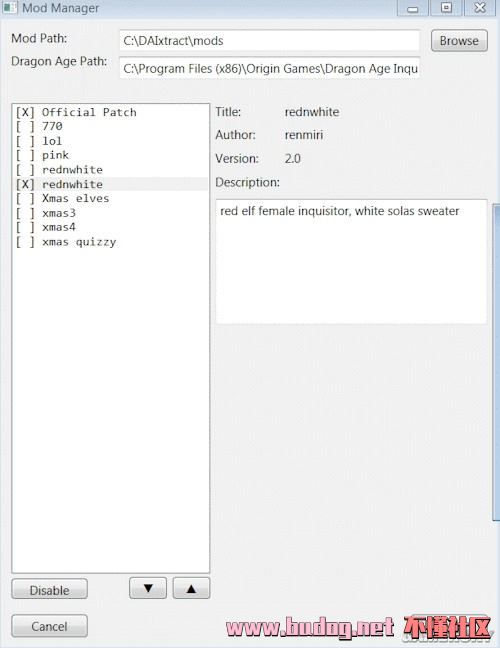500x648 pixels.
Task: Click the Mod Manager title bar icon
Action: tap(10, 7)
